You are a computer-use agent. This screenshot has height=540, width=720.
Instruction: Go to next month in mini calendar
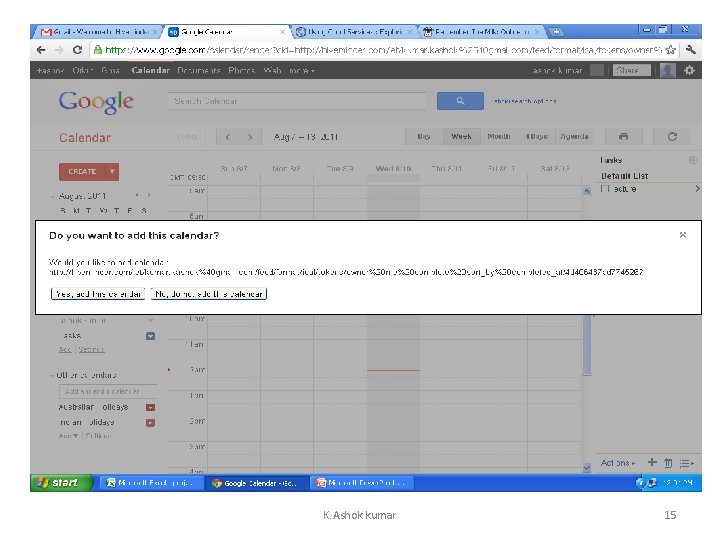pos(148,195)
